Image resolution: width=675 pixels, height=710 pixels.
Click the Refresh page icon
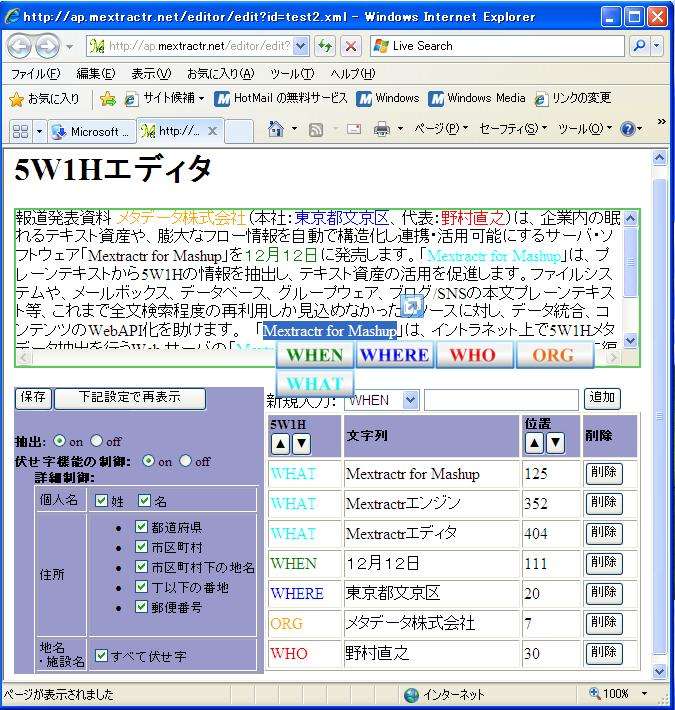click(x=326, y=46)
